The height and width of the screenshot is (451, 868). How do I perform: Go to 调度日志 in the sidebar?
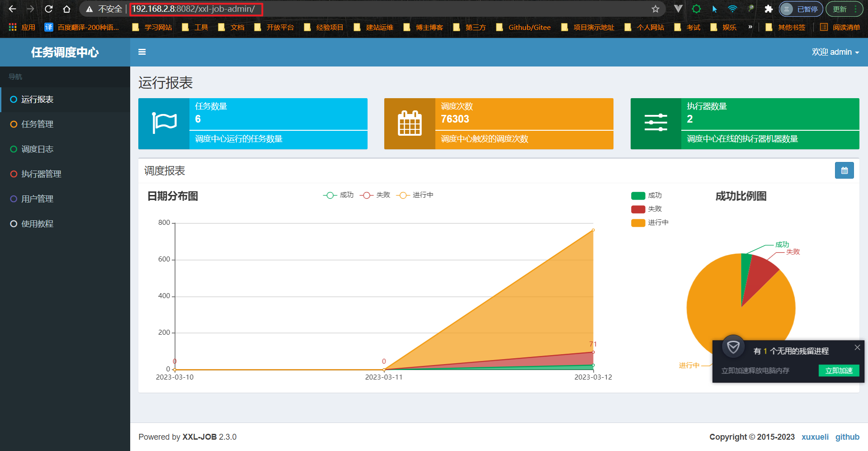click(x=38, y=149)
